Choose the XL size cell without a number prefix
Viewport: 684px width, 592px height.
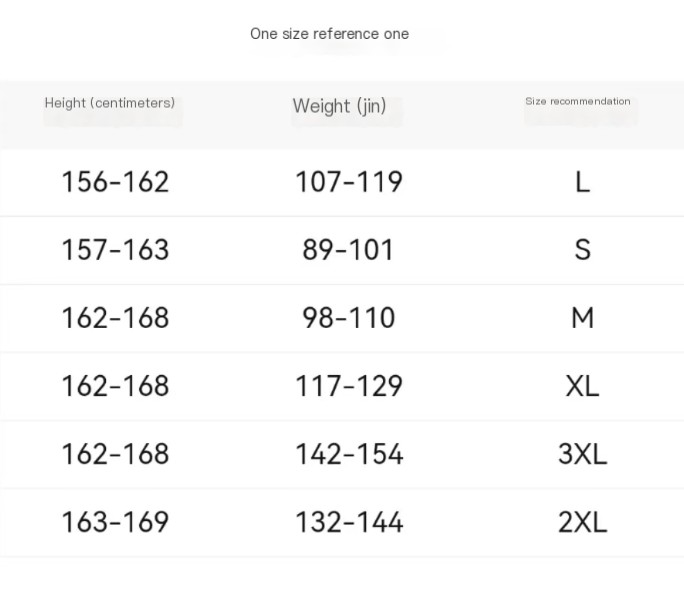pos(582,386)
